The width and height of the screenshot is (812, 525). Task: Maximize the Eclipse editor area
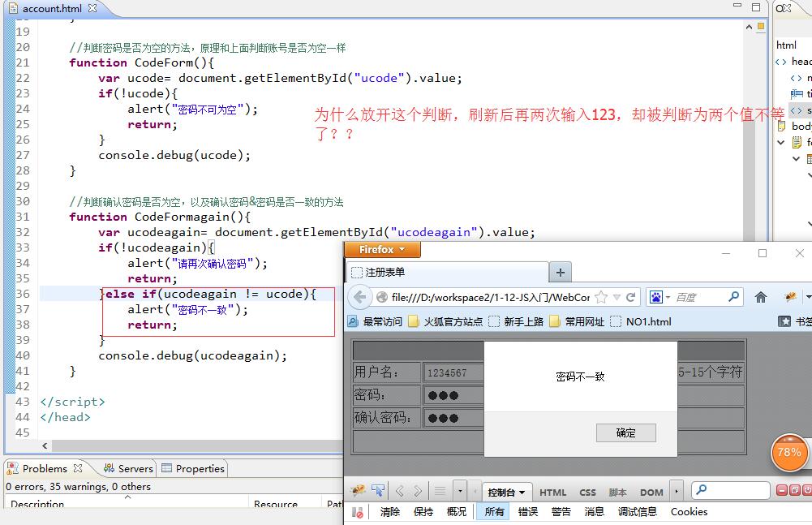click(756, 6)
